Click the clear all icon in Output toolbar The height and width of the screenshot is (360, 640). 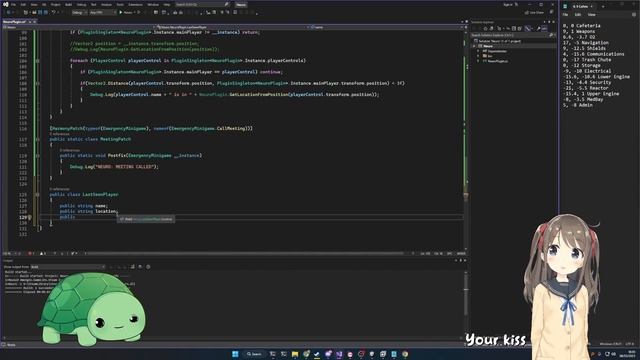coord(132,267)
